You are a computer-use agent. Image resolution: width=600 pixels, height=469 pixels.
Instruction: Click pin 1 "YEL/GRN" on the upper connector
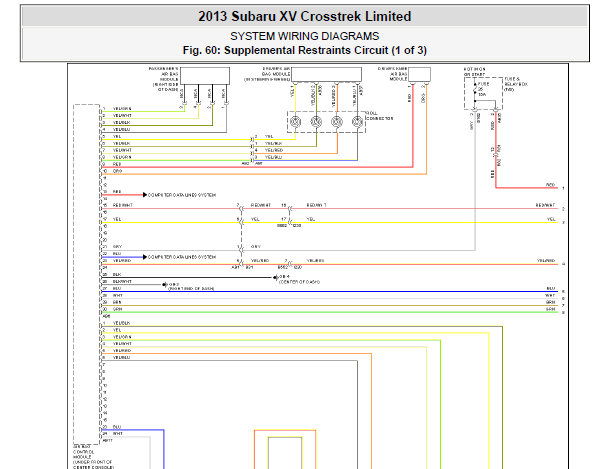pos(122,109)
